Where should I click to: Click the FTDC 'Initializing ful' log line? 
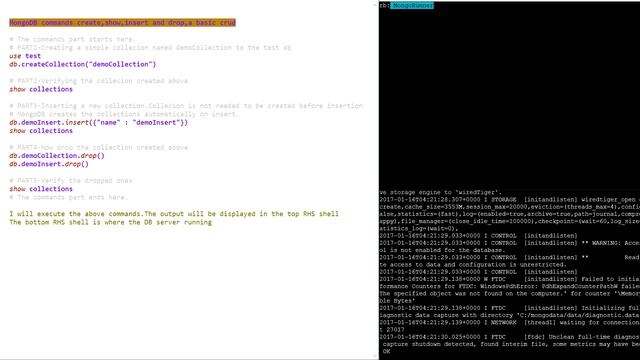pos(509,308)
